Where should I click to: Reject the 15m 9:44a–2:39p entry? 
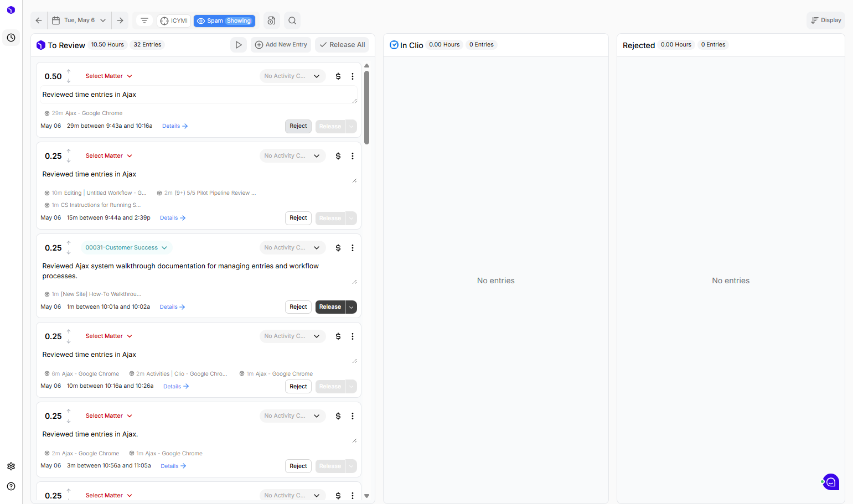[x=298, y=218]
